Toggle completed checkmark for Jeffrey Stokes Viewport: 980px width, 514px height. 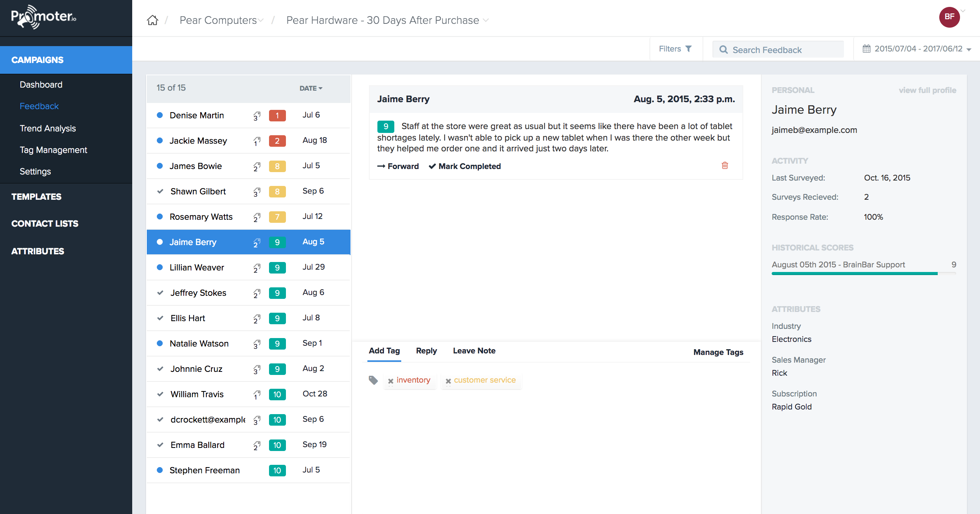click(160, 293)
